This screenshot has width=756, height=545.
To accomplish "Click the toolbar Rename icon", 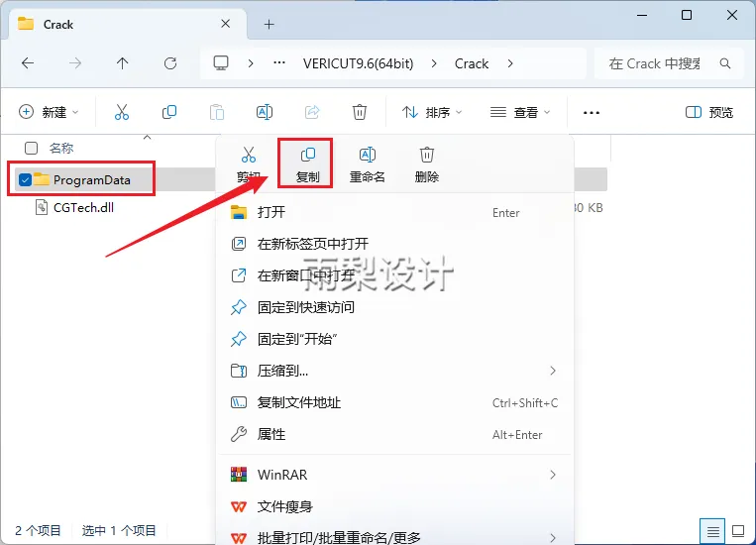I will (x=265, y=112).
